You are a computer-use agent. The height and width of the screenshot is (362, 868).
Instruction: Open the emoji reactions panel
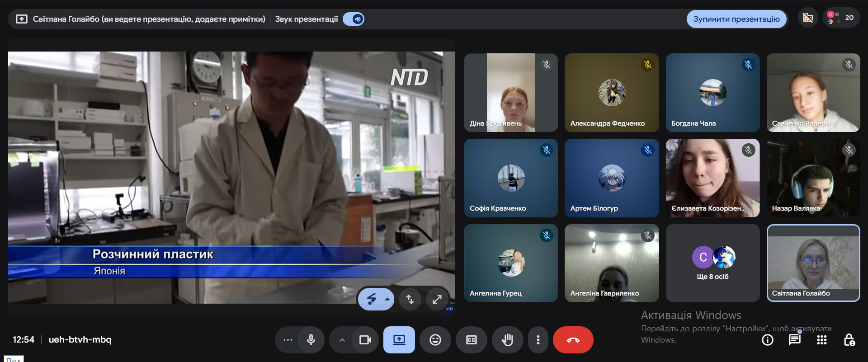pyautogui.click(x=435, y=340)
